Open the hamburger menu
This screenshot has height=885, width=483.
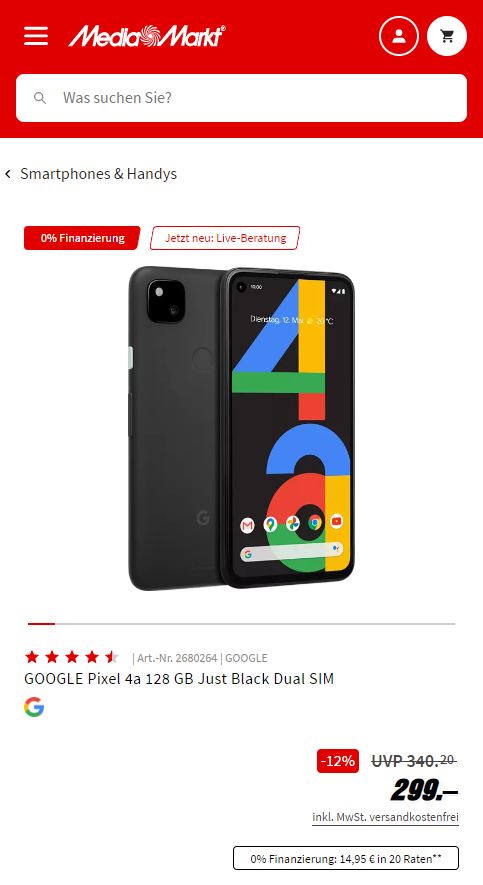pos(36,37)
